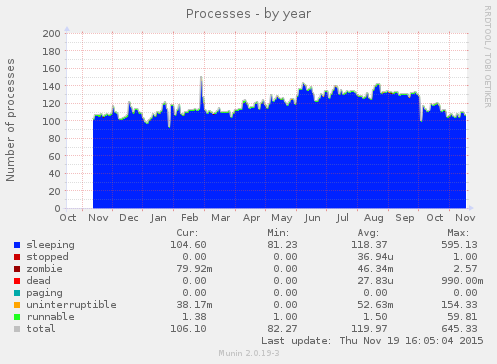Click dead maximum value 990.00m

tap(462, 281)
